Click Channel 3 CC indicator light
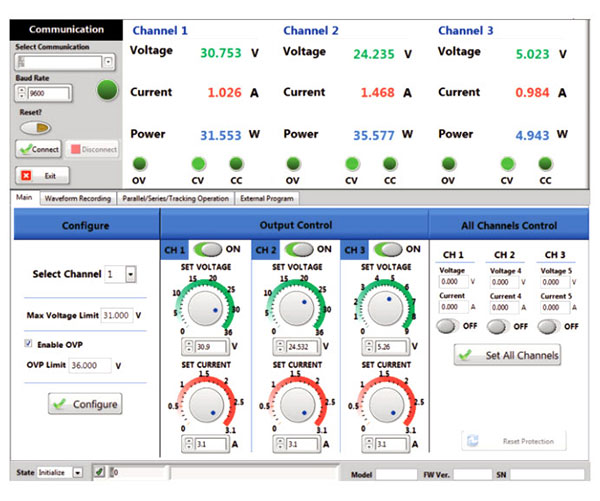600x501 pixels. tap(545, 164)
